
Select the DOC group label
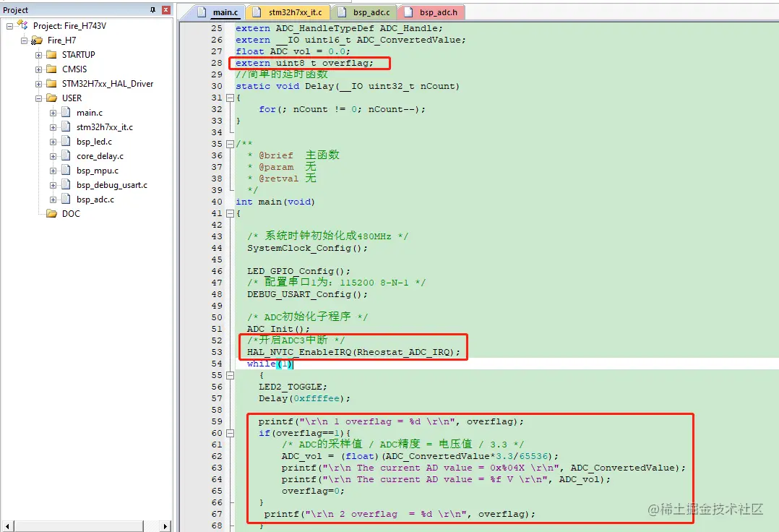(x=71, y=213)
